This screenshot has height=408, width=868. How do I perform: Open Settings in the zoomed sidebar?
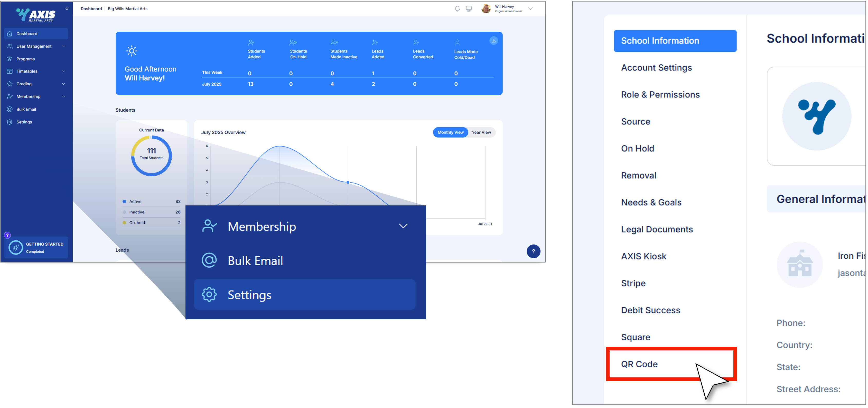tap(249, 295)
